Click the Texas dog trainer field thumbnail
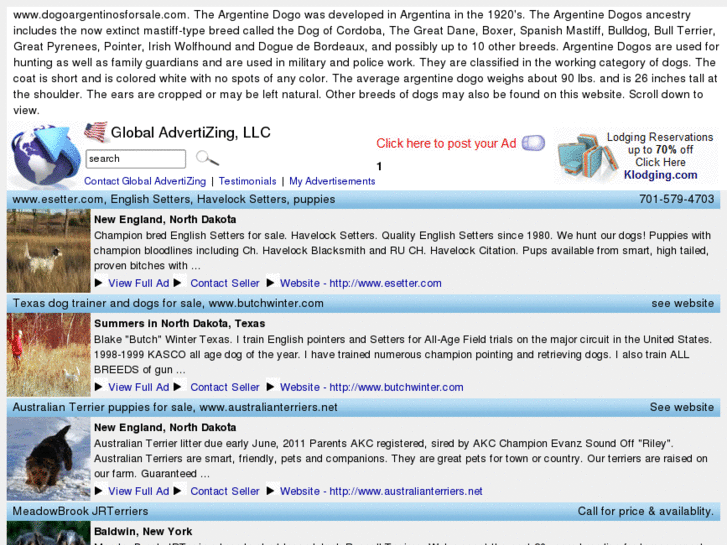This screenshot has width=727, height=545. [49, 354]
